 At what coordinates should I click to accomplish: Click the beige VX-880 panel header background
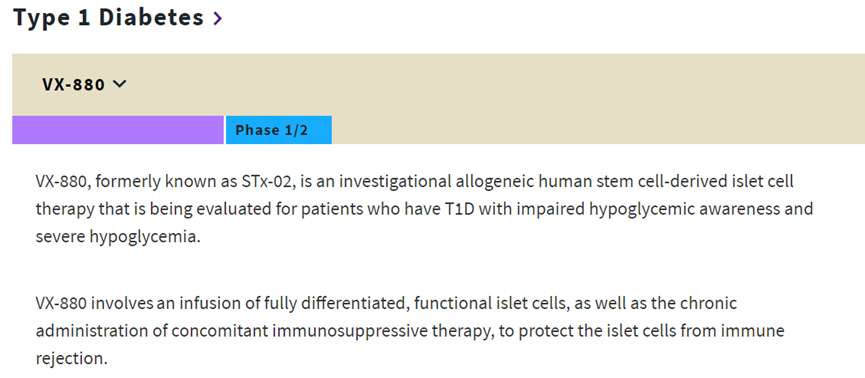pyautogui.click(x=439, y=84)
